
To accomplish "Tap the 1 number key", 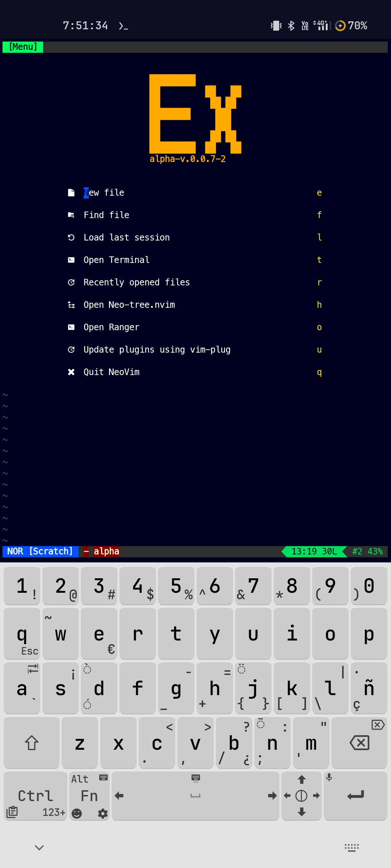I will pos(22,586).
